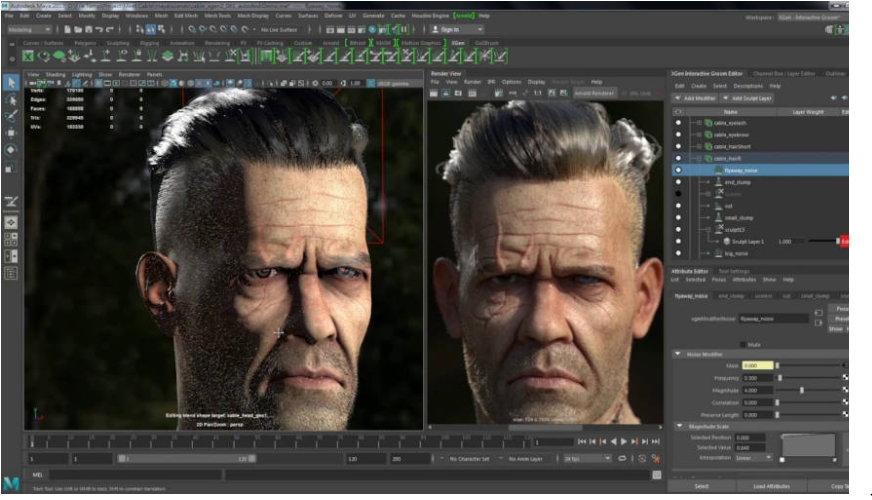
Task: Open the XGen window shelf icon
Action: pos(28,56)
